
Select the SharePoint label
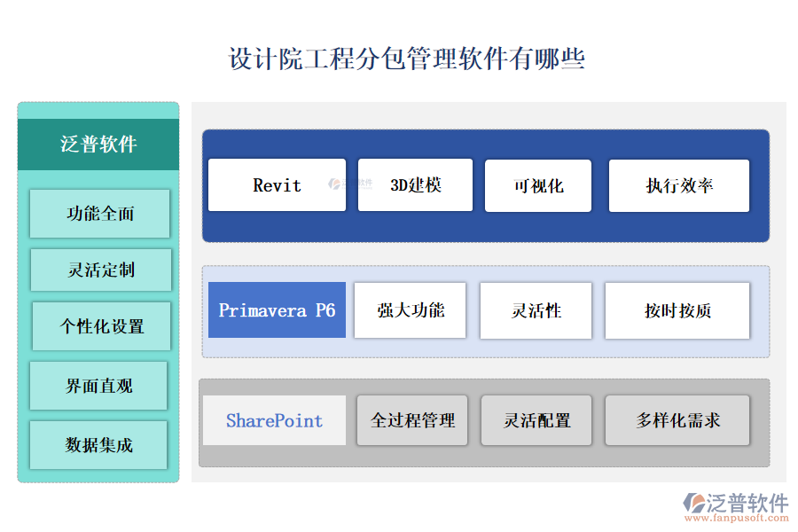[x=275, y=420]
